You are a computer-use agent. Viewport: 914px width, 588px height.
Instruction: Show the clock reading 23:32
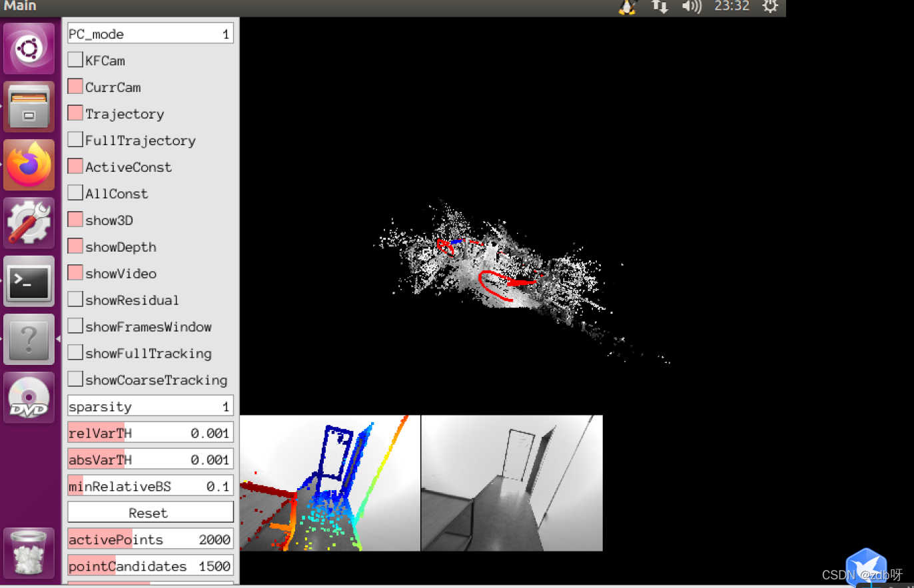tap(731, 6)
